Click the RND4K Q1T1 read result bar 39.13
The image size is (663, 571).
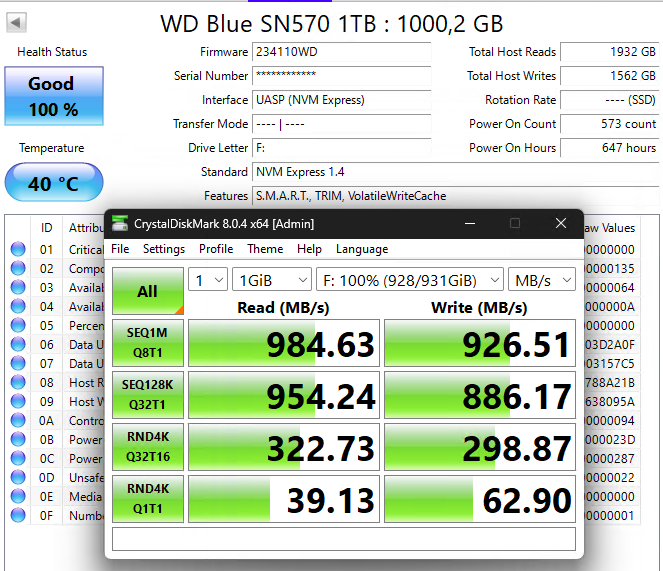point(284,499)
